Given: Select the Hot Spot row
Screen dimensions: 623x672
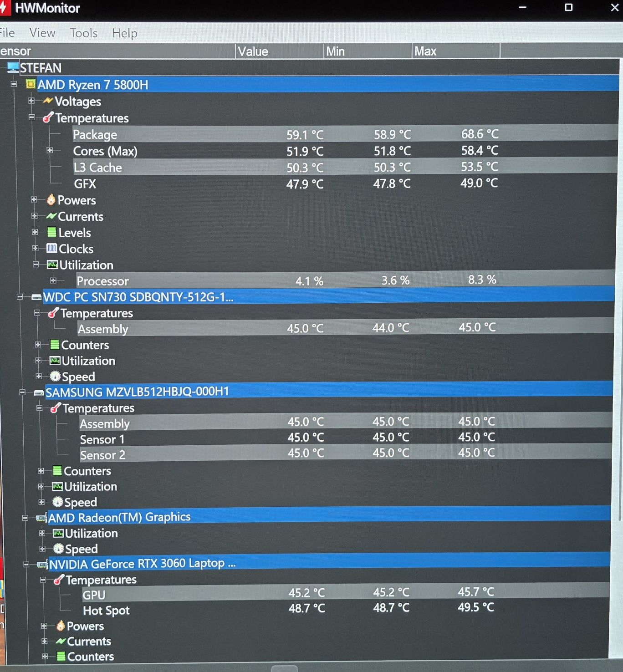Looking at the screenshot, I should click(345, 609).
